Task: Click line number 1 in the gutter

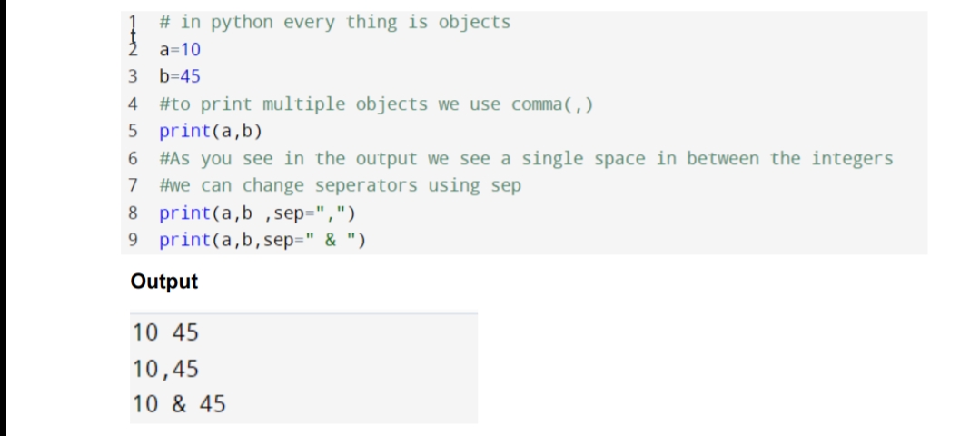Action: (133, 23)
